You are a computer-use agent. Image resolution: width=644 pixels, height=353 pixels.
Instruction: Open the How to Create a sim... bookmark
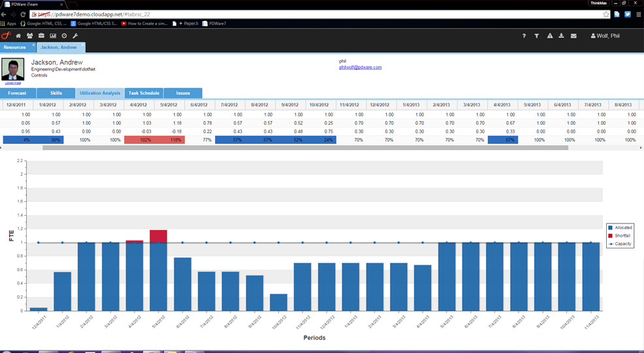tap(144, 24)
